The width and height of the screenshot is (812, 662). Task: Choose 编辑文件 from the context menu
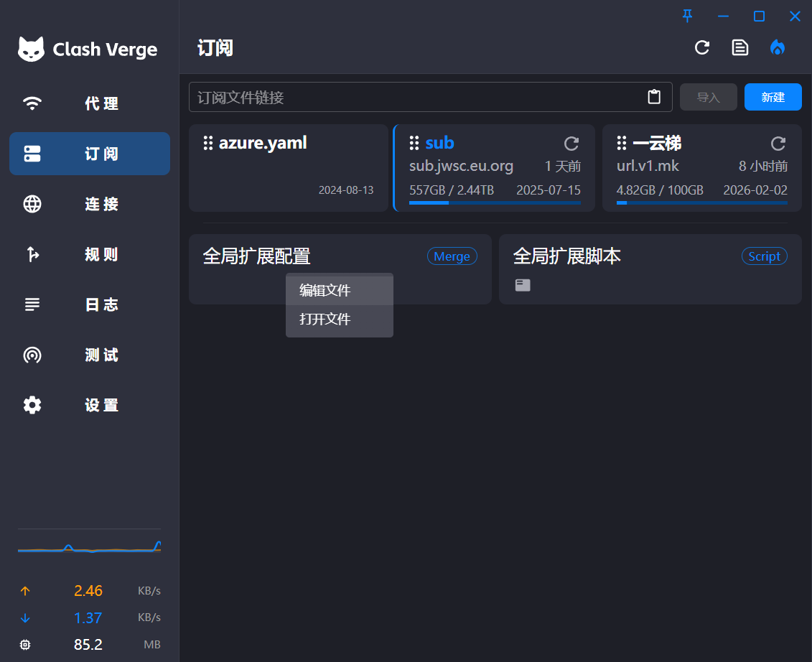coord(325,290)
